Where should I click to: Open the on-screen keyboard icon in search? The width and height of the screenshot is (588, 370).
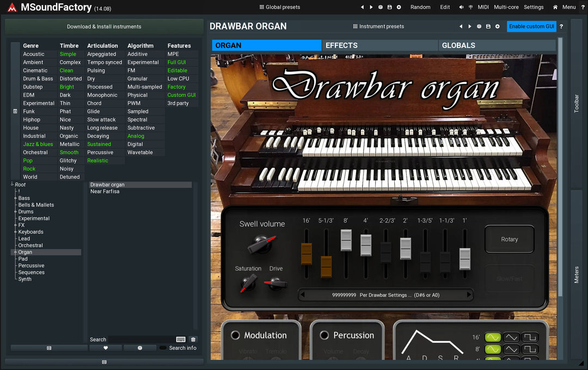181,340
